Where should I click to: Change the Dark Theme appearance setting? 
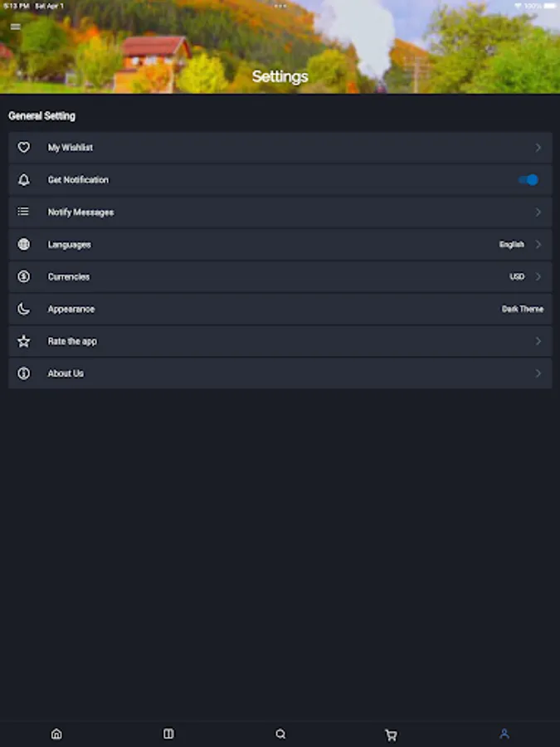click(522, 309)
